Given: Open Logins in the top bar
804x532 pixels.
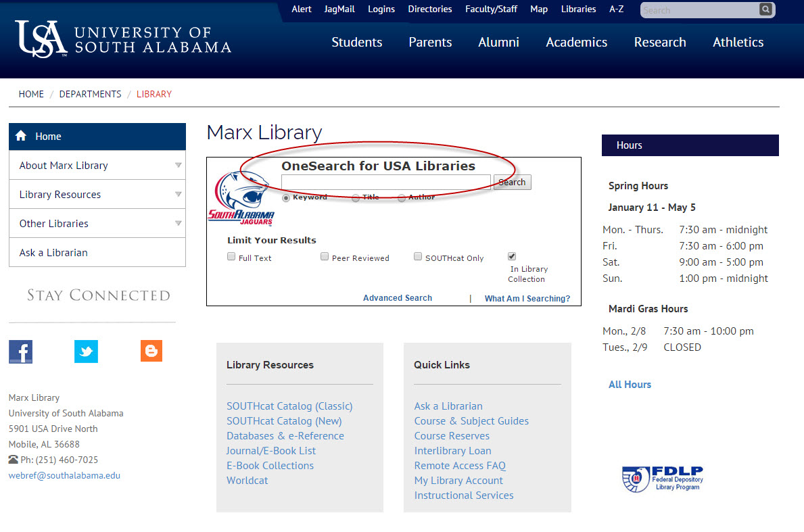Looking at the screenshot, I should 381,9.
